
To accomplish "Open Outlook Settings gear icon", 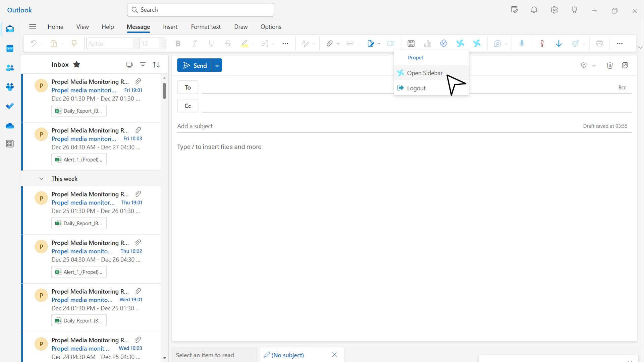I will click(554, 10).
